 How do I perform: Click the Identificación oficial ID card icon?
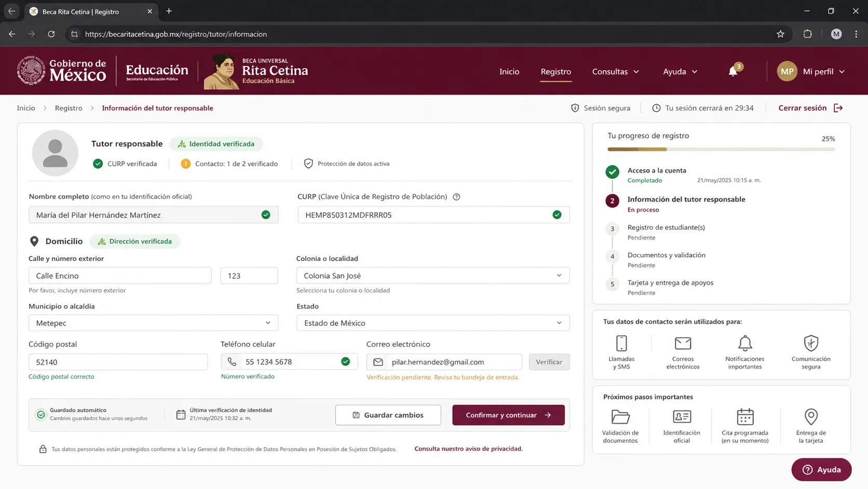[682, 417]
